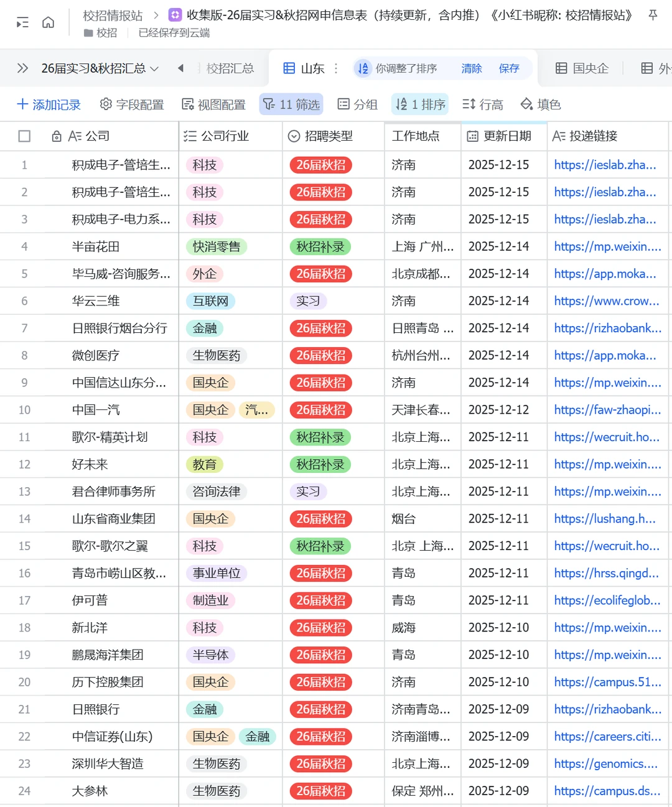Add a new record with 添加记录
This screenshot has height=807, width=672.
click(x=49, y=105)
